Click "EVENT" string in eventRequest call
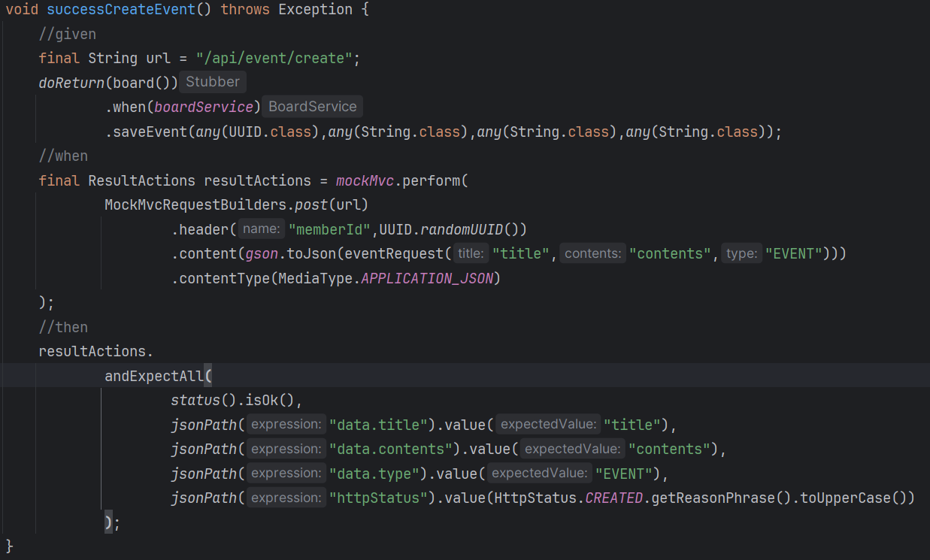Viewport: 930px width, 560px height. [x=794, y=253]
